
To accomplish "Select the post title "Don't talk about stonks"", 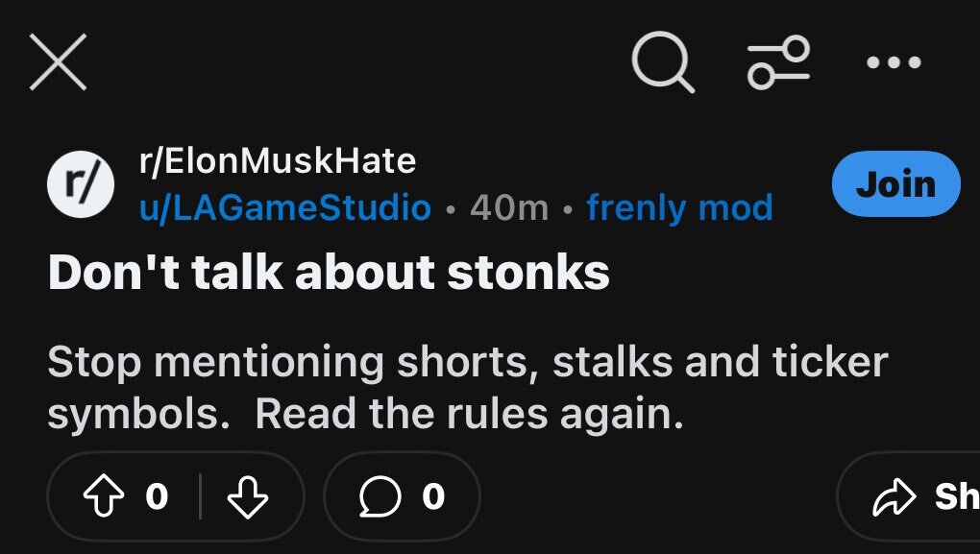I will point(329,274).
